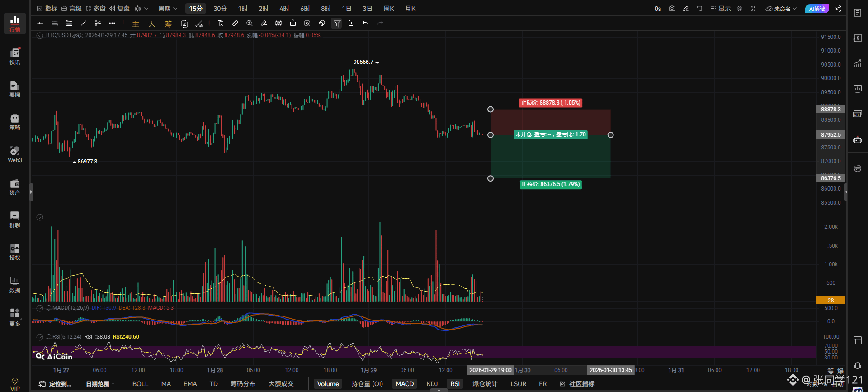Viewport: 868px width, 392px height.
Task: Open the 社区指标 community indicators
Action: pyautogui.click(x=577, y=384)
